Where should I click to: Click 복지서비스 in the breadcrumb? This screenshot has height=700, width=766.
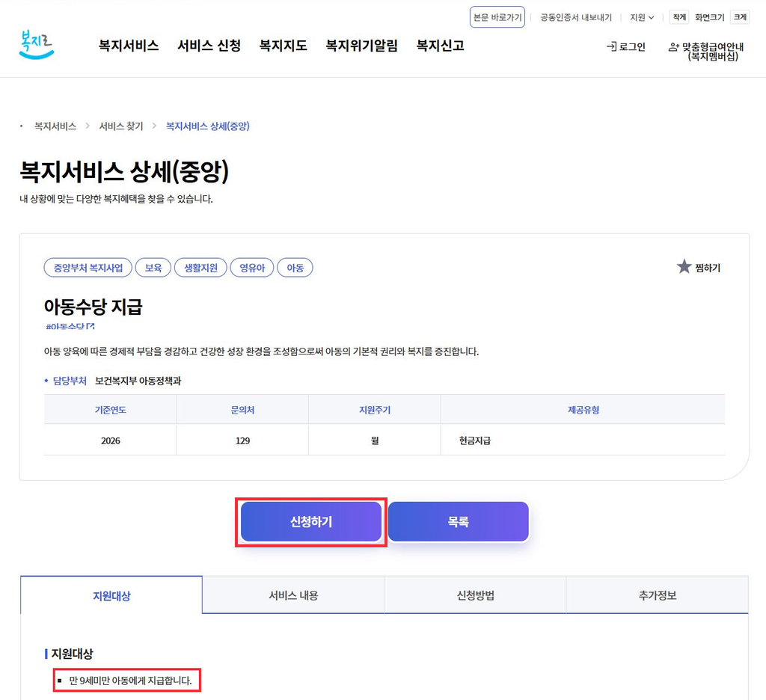[55, 126]
